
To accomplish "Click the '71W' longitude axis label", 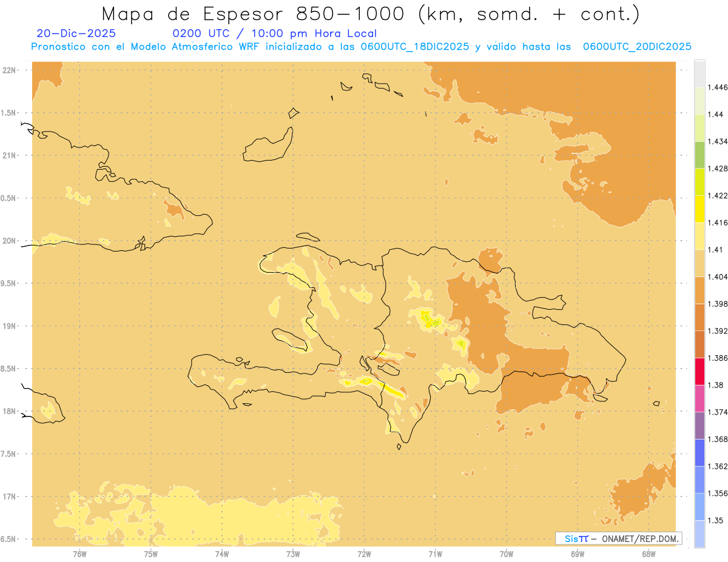I will point(435,554).
